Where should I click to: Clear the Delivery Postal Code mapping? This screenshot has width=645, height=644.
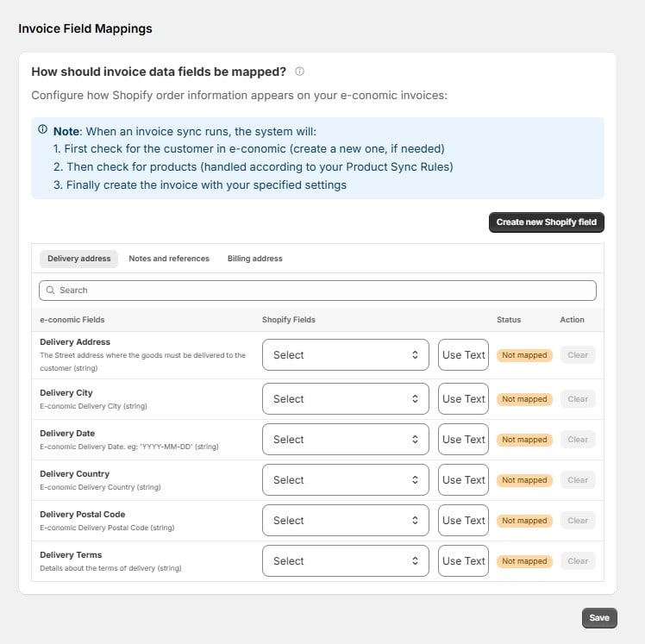pos(578,520)
